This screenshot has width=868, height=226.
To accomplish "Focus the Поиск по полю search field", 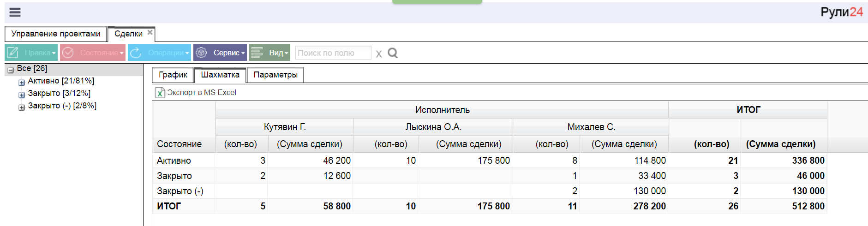I will click(x=333, y=53).
